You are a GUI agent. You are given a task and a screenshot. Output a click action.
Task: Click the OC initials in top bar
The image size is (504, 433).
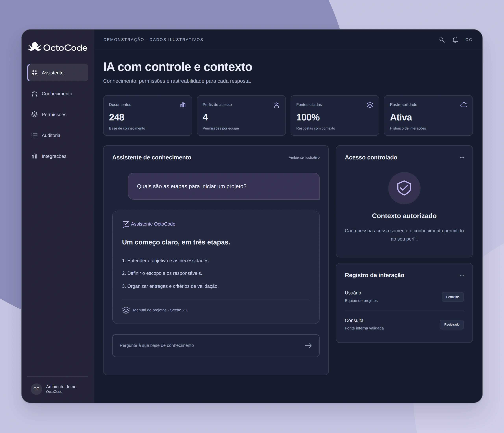(x=469, y=40)
